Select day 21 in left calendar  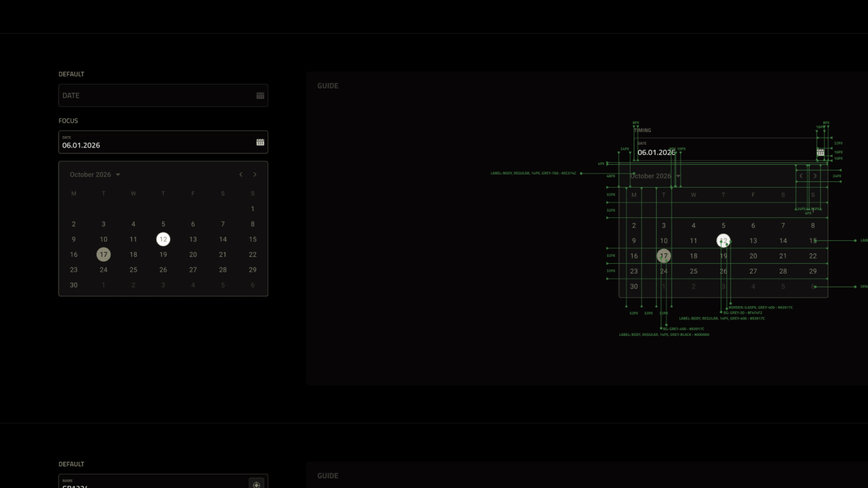point(223,255)
